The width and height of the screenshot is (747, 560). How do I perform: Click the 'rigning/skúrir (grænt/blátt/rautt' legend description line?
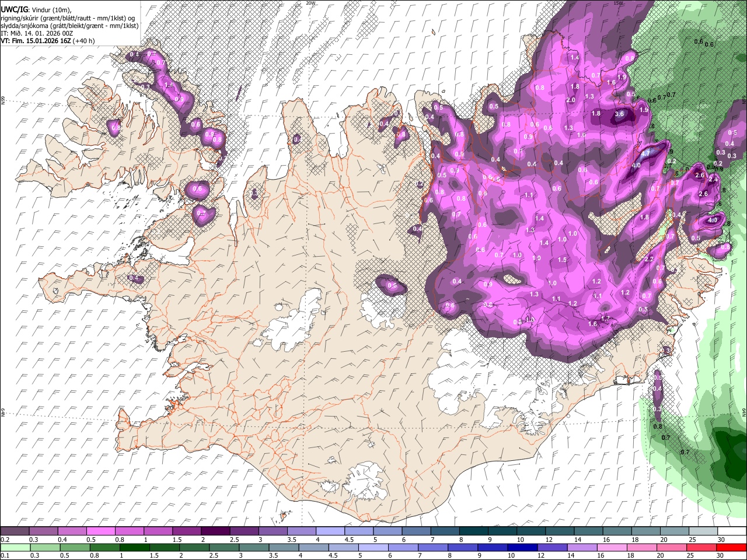tap(69, 17)
